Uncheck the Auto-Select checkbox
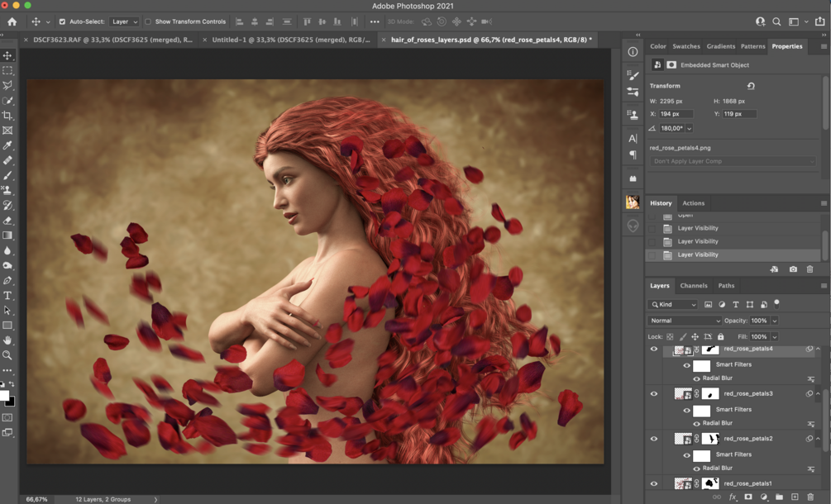Viewport: 831px width, 504px height. coord(62,21)
